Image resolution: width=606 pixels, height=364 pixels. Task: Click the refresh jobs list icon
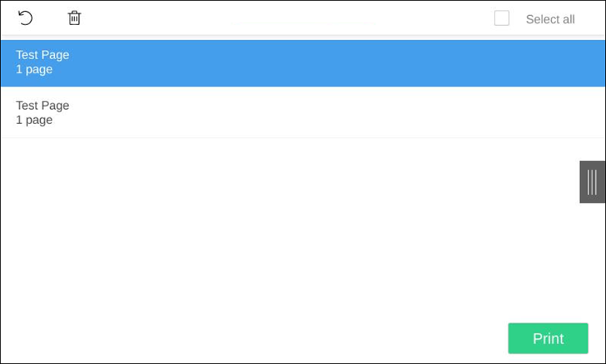(x=26, y=18)
